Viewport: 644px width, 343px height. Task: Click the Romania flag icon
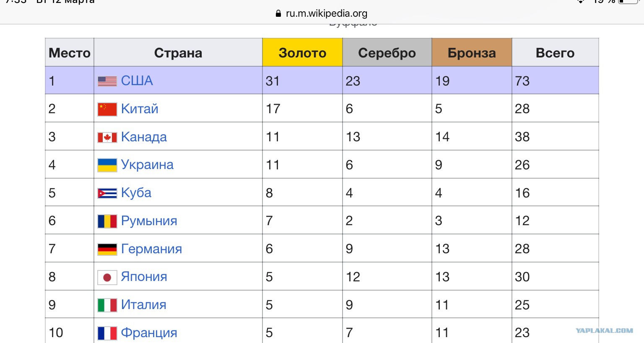coord(107,221)
